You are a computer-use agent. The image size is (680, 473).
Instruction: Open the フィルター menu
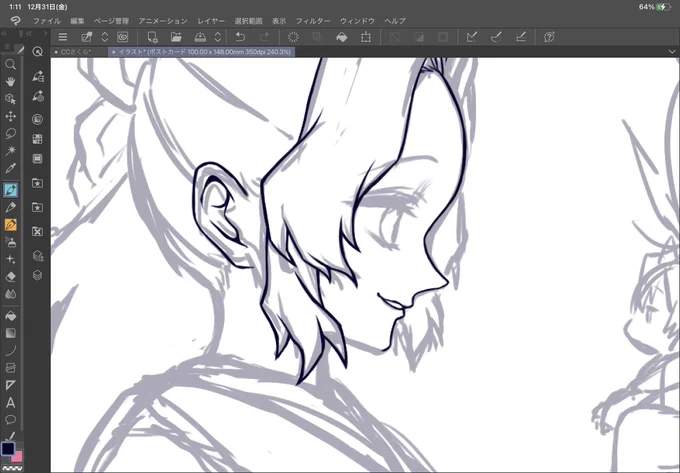click(x=313, y=21)
